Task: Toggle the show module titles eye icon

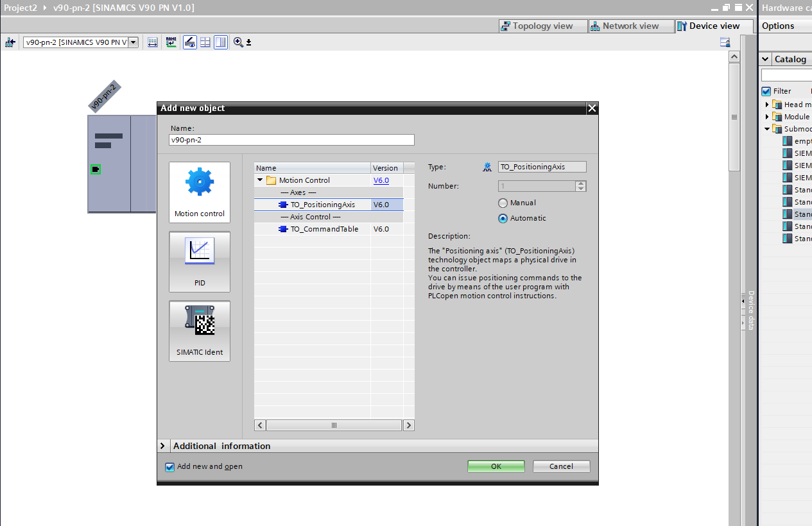Action: click(189, 42)
